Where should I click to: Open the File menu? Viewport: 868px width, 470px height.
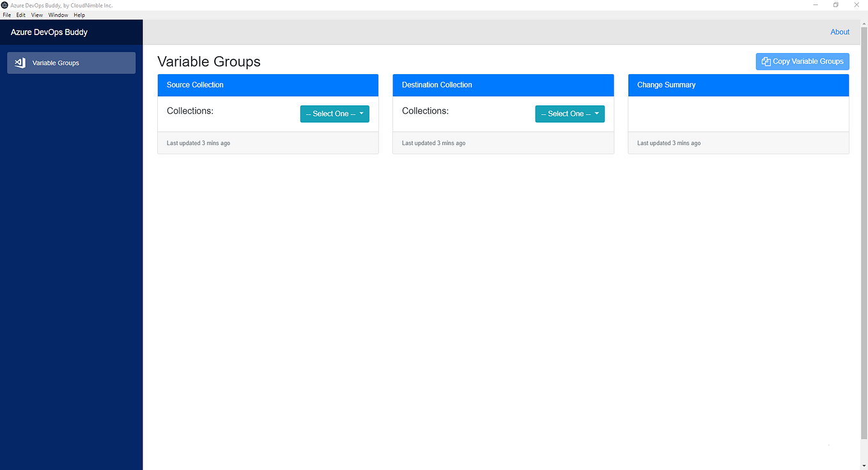6,15
